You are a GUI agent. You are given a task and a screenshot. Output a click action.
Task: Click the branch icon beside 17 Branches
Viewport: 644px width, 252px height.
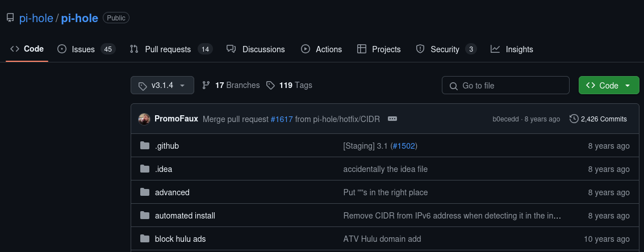click(x=206, y=85)
